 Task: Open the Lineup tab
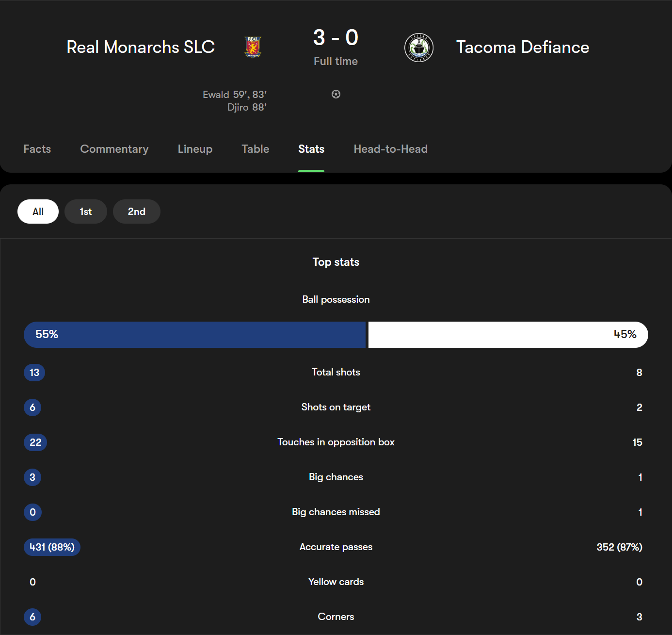tap(195, 149)
